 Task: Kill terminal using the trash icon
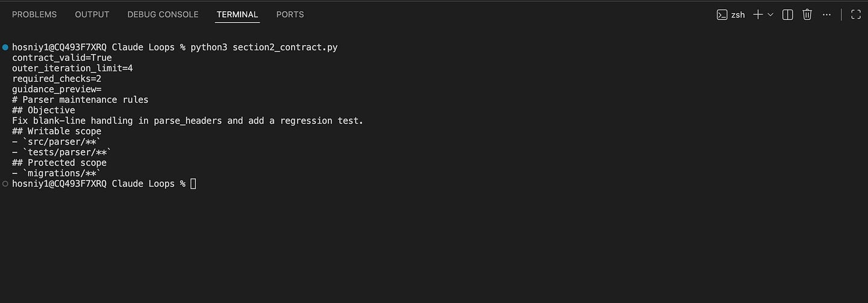point(807,14)
